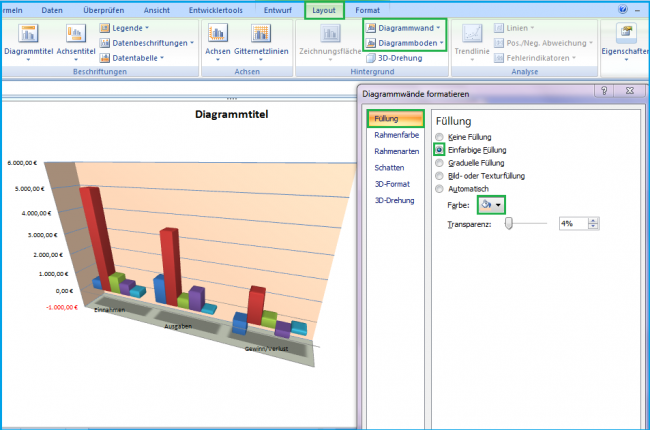
Task: Open the Achsen axes icon
Action: tap(218, 33)
